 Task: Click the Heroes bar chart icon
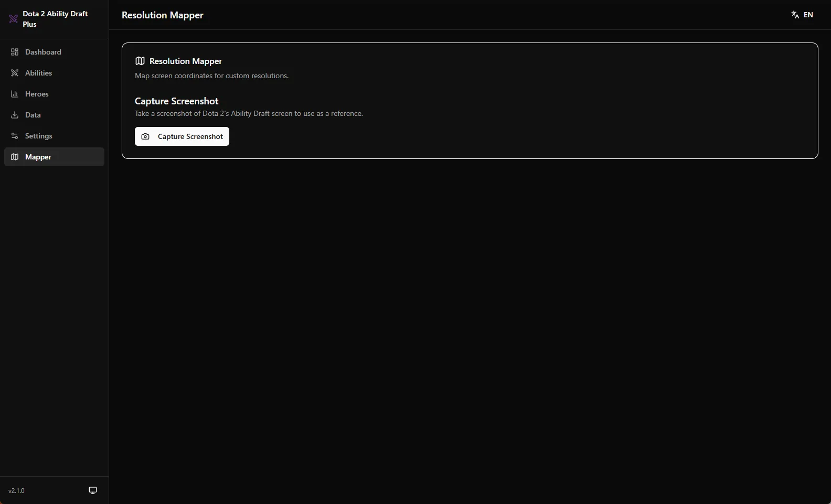point(15,94)
